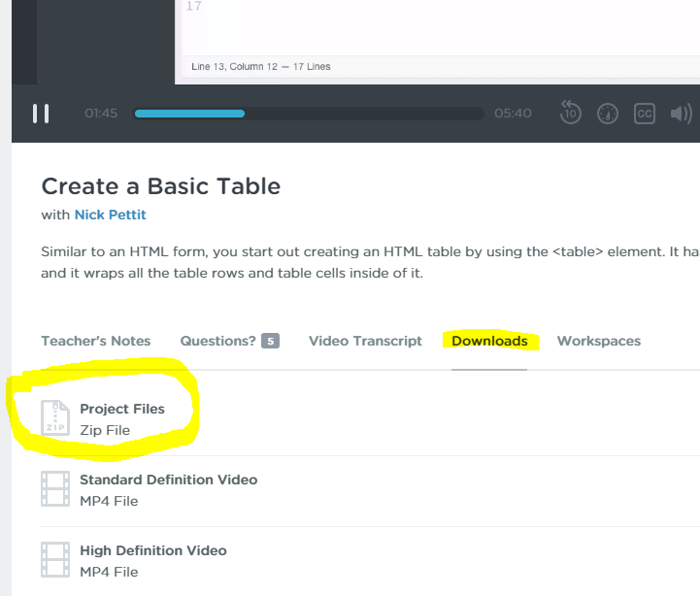Open Nick Pettit's profile link
This screenshot has height=596, width=700.
click(110, 215)
